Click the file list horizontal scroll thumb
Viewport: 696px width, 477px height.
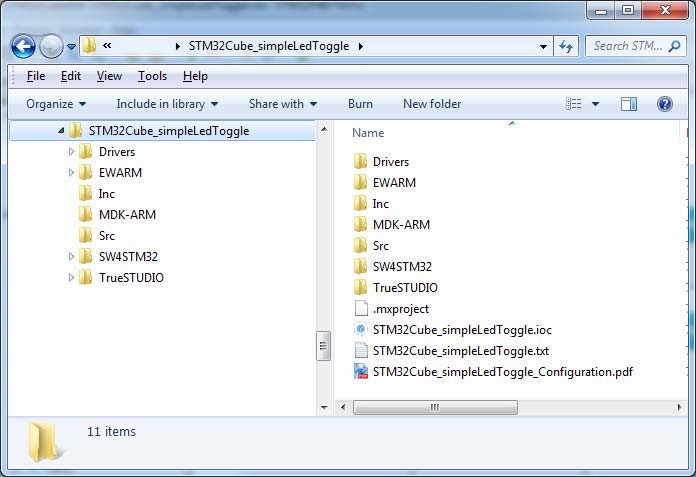(x=435, y=407)
